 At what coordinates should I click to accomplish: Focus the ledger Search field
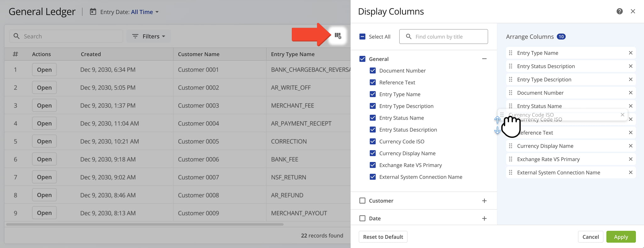tap(66, 36)
